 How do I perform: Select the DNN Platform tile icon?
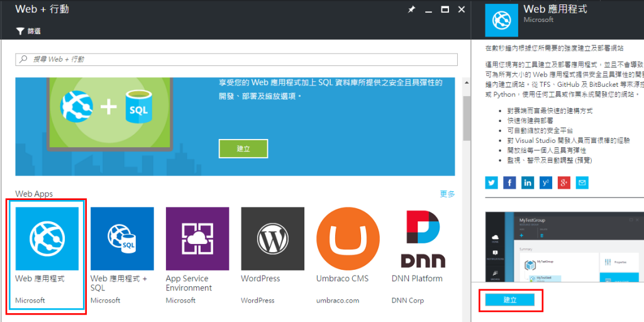tap(423, 238)
